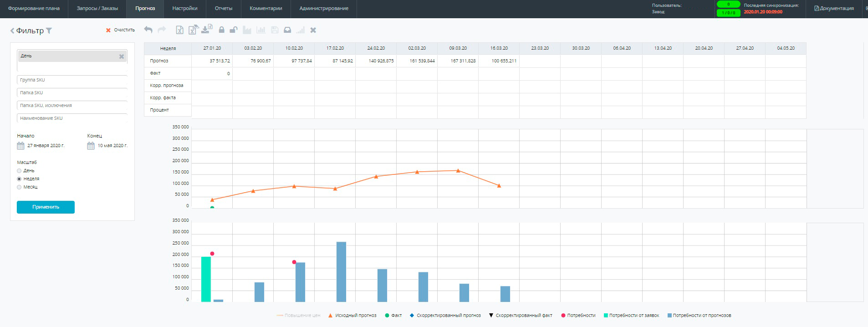
Task: Click the inbox tray toolbar icon
Action: (287, 30)
